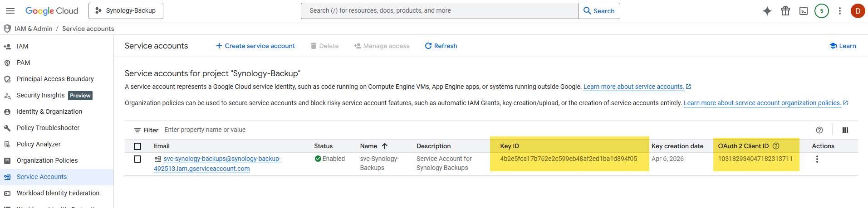868x208 pixels.
Task: Click the IAM sidebar person icon
Action: pos(7,46)
